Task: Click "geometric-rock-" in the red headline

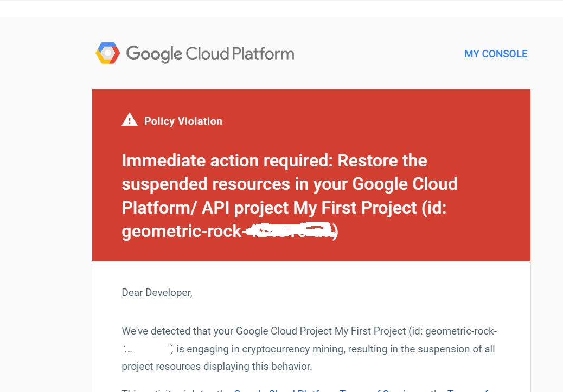Action: coord(182,232)
